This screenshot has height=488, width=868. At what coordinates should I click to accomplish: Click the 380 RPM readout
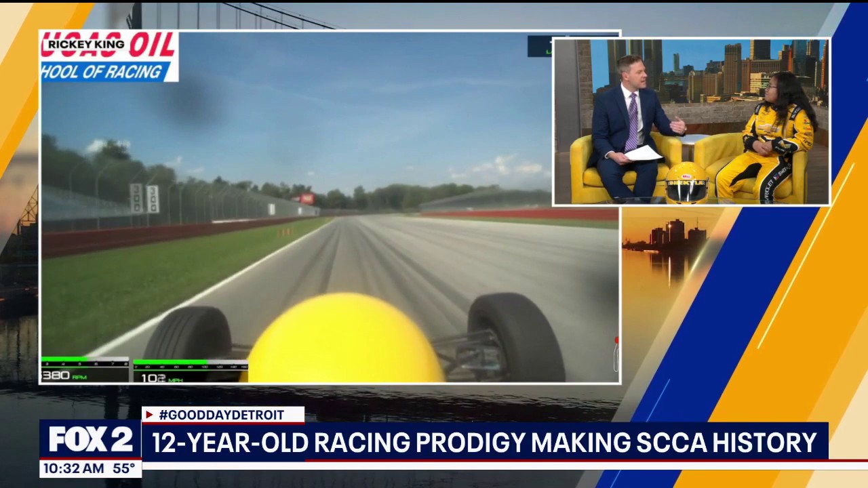(x=64, y=375)
